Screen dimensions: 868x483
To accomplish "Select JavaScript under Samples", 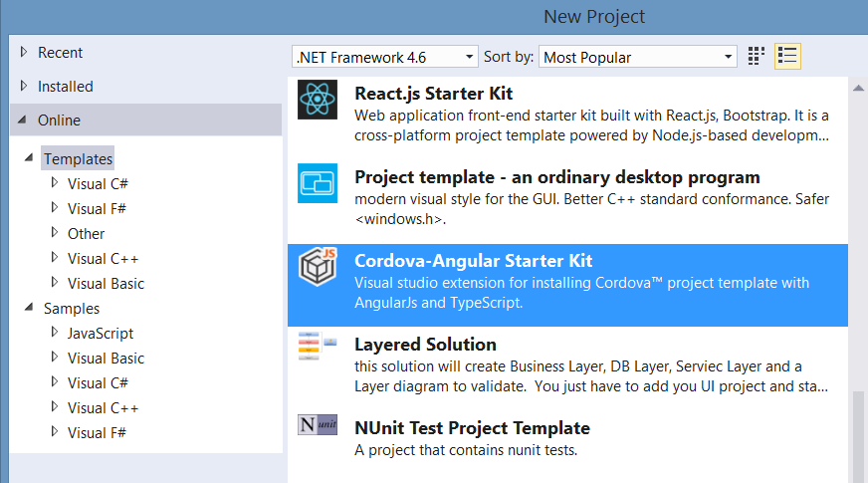I will tap(101, 333).
